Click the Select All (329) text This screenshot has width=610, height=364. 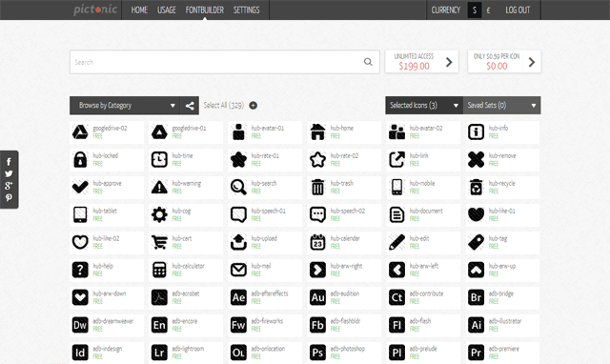pyautogui.click(x=224, y=106)
